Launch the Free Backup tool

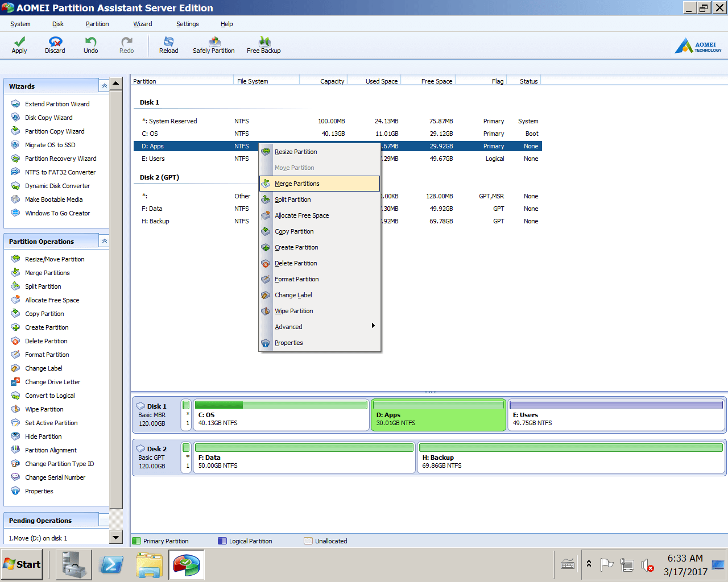click(263, 45)
